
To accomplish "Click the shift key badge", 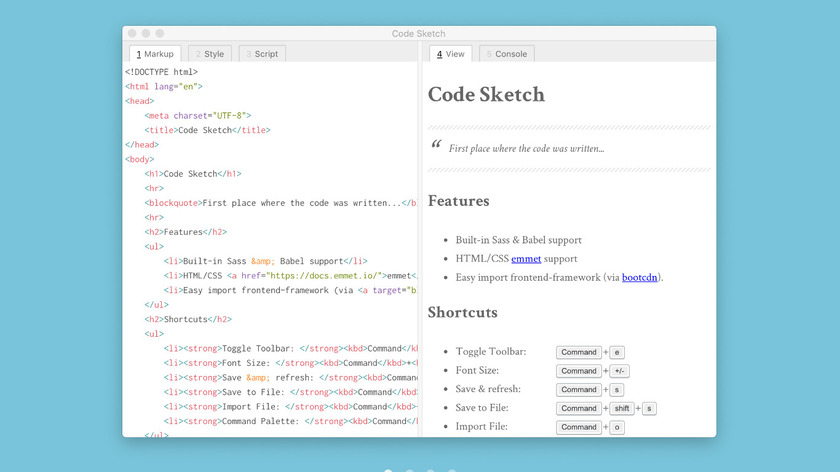I will [622, 408].
